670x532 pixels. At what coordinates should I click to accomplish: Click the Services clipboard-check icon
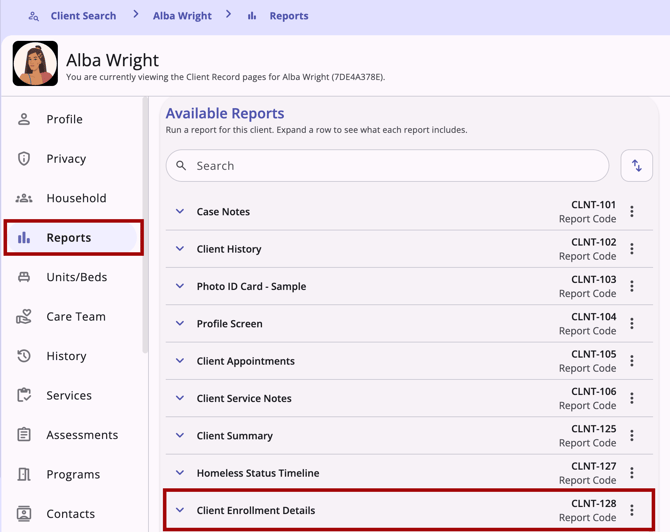(24, 395)
